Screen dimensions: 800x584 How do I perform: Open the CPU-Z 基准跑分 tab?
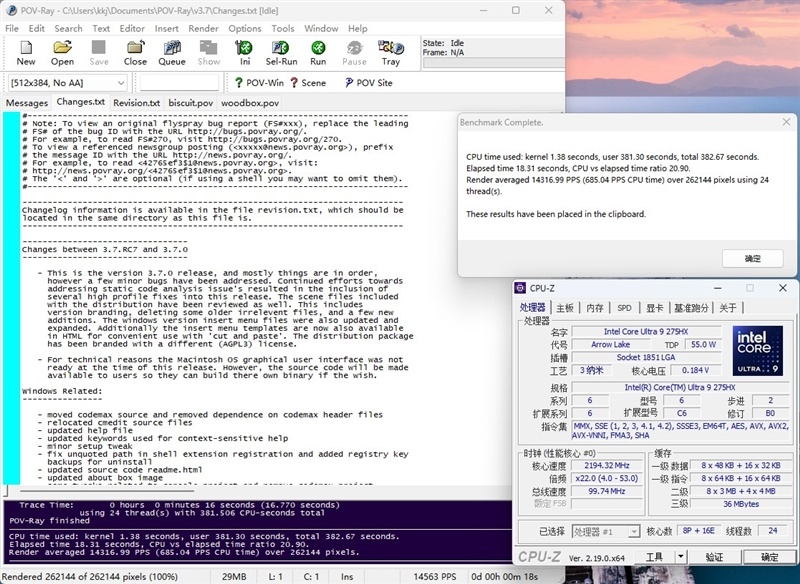691,308
